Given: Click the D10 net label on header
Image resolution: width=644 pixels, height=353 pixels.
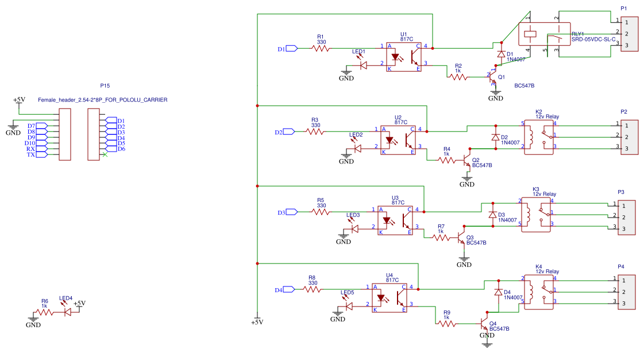Looking at the screenshot, I should pos(29,143).
